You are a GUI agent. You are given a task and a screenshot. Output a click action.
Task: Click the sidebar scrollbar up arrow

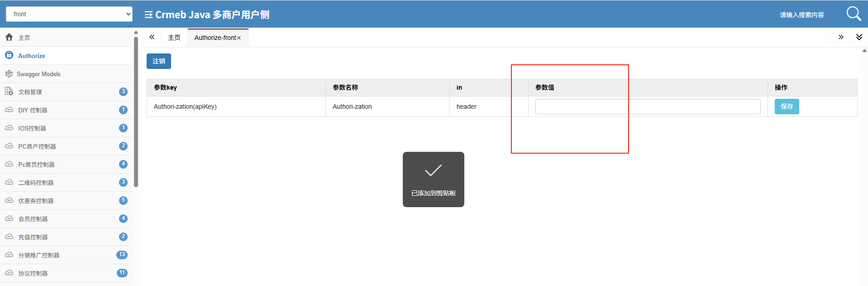(136, 33)
